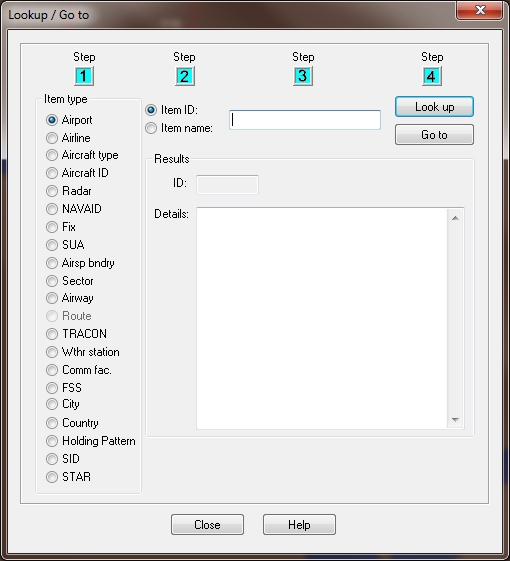Click the Details scrollbar down arrow
Viewport: 510px width, 561px height.
(455, 419)
